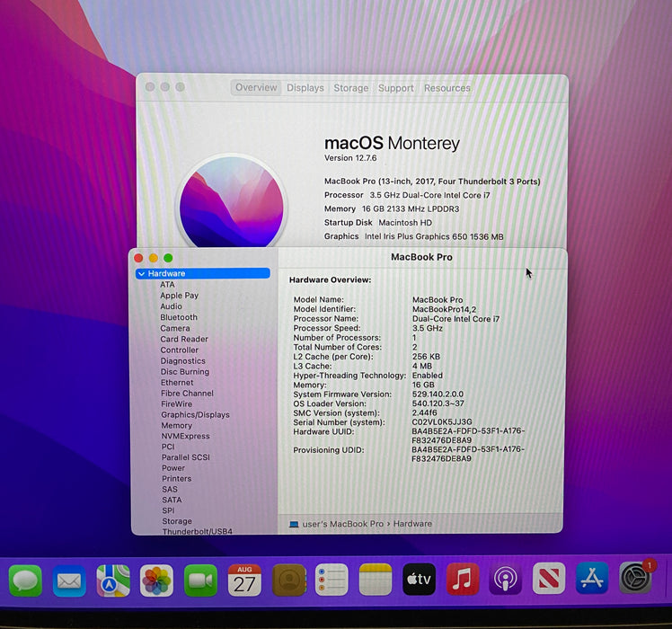Select Camera in the sidebar

pos(175,328)
